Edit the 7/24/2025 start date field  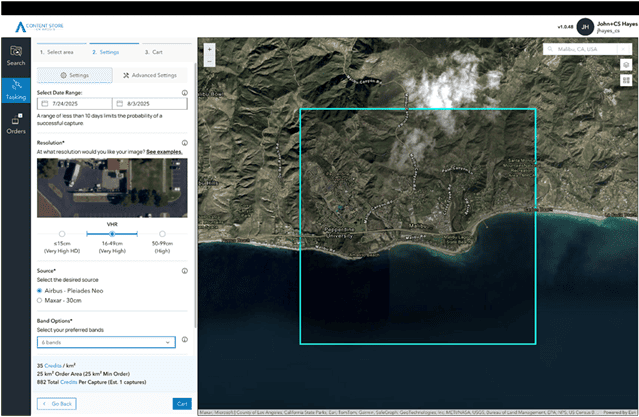[75, 104]
